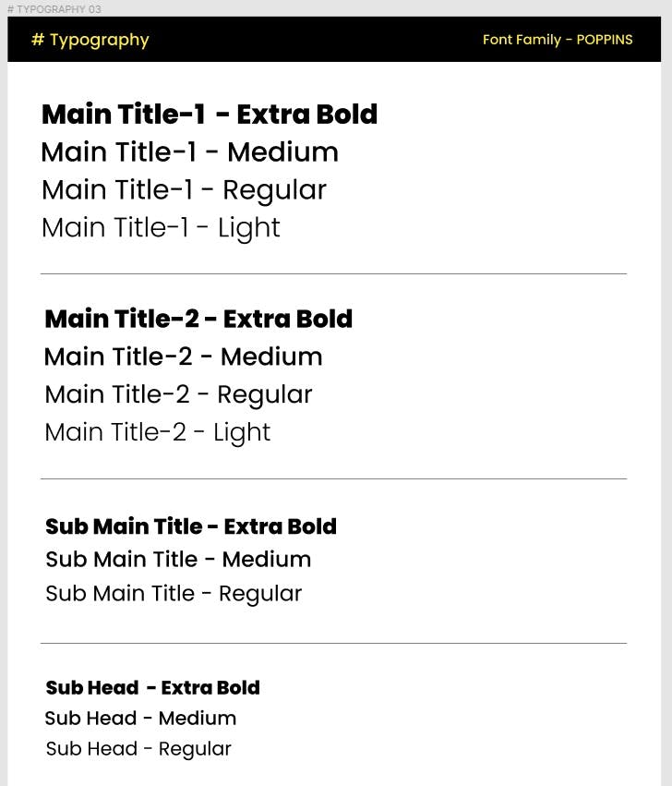This screenshot has height=786, width=672.
Task: Click the 'Main Title-1 - Medium' line
Action: pos(190,151)
